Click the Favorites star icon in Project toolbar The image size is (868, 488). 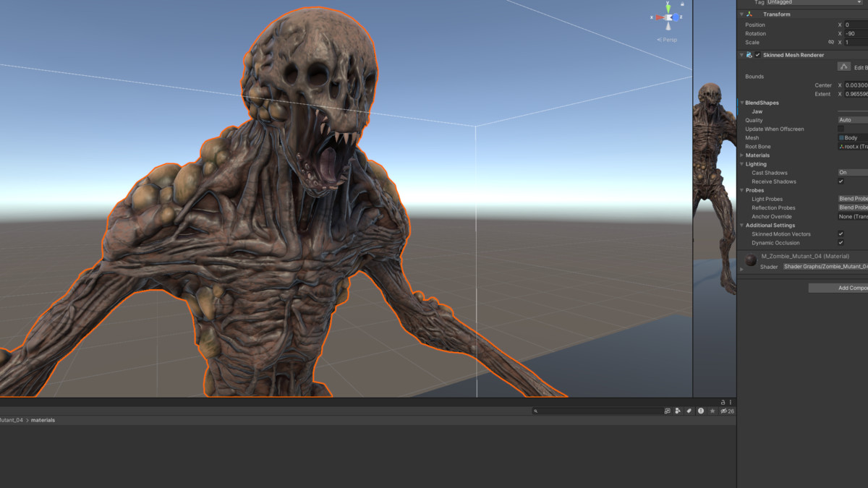[x=712, y=411]
